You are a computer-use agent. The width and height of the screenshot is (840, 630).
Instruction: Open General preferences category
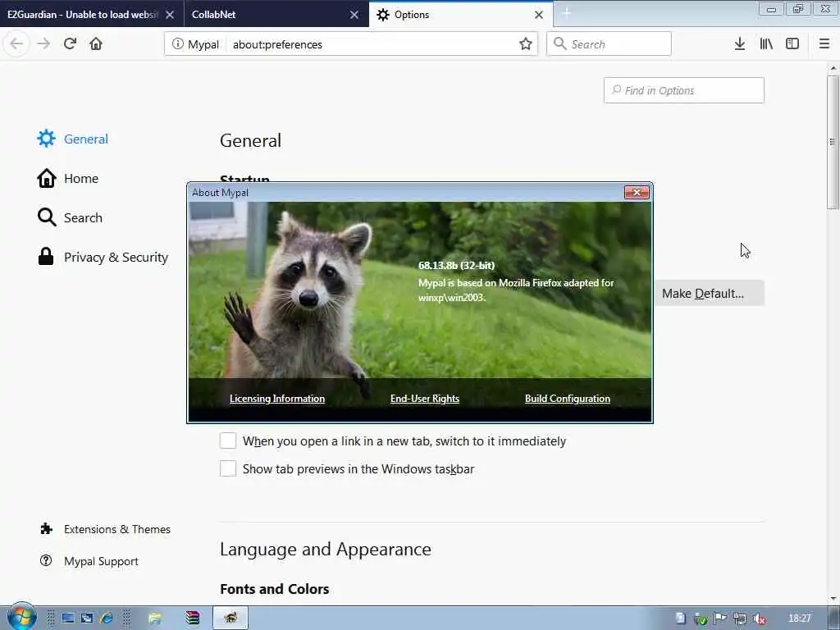point(73,139)
